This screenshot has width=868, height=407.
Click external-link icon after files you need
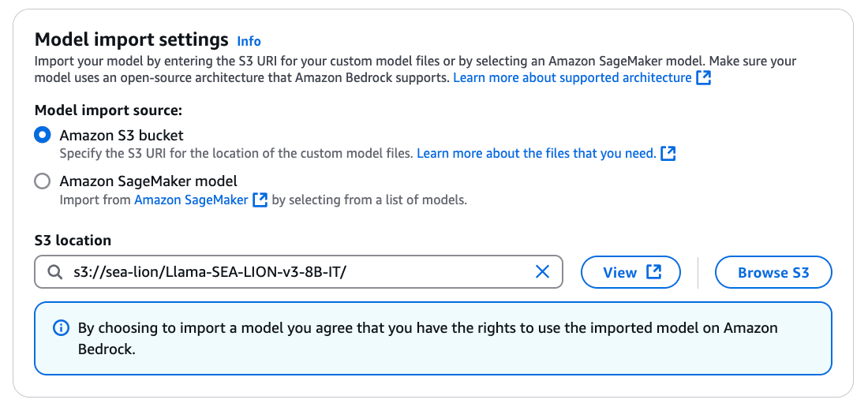click(x=668, y=154)
